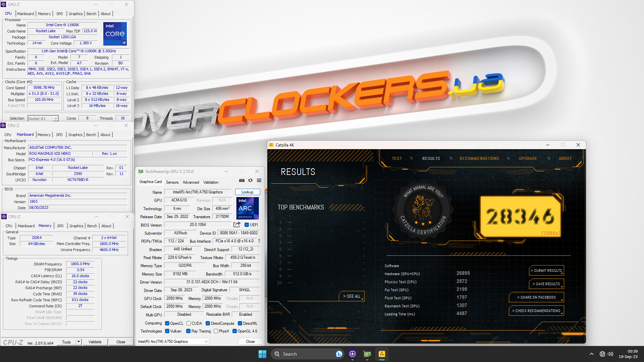Click the Intel Core i9 logo in CPU-Z
This screenshot has width=644, height=362.
(115, 34)
